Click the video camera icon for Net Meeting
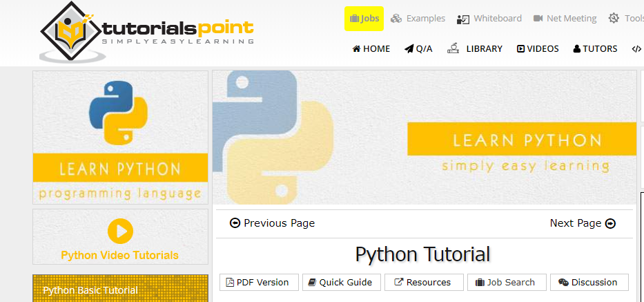This screenshot has width=644, height=302. click(x=538, y=19)
